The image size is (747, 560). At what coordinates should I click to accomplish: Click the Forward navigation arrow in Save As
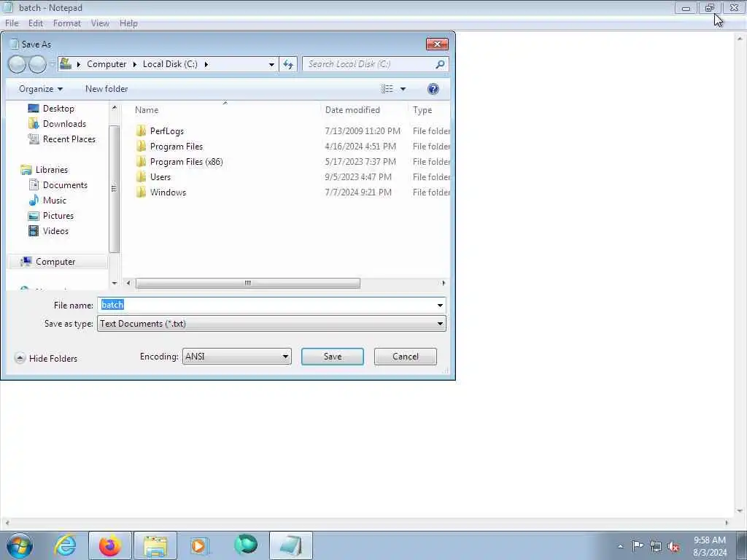point(38,64)
